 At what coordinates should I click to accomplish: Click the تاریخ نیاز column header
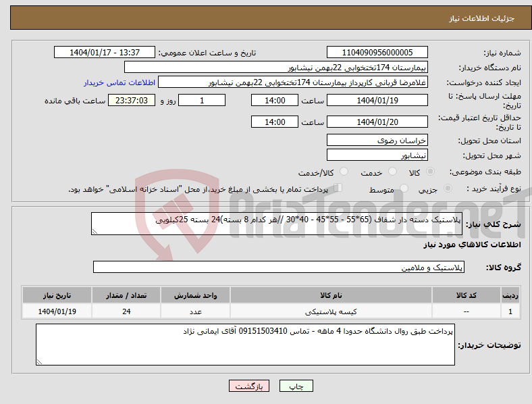(57, 295)
